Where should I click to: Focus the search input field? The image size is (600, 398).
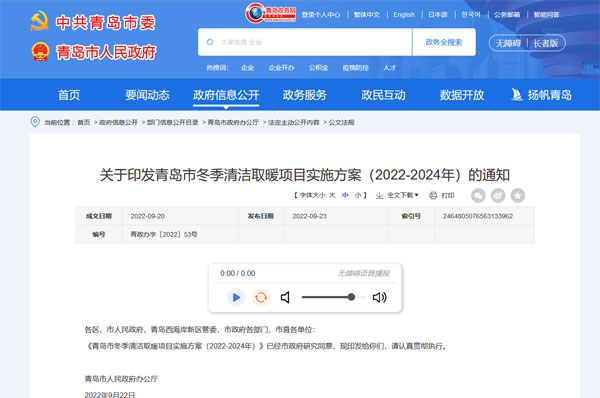(x=305, y=42)
